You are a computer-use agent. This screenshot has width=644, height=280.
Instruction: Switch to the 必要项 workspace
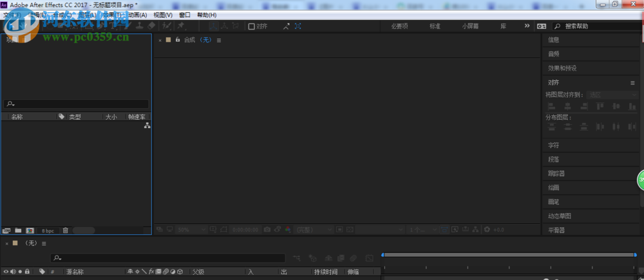pos(399,26)
